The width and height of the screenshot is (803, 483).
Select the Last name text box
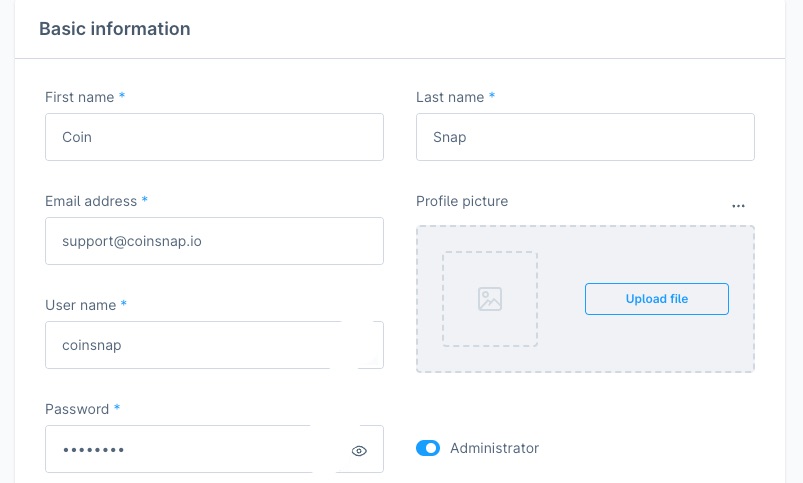pyautogui.click(x=585, y=137)
